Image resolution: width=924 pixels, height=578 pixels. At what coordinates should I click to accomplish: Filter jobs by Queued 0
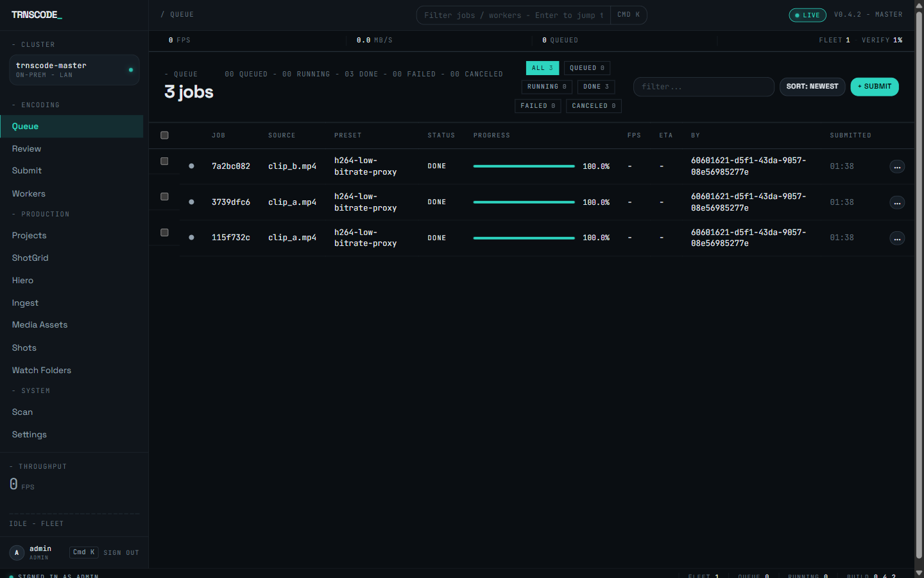(x=587, y=68)
